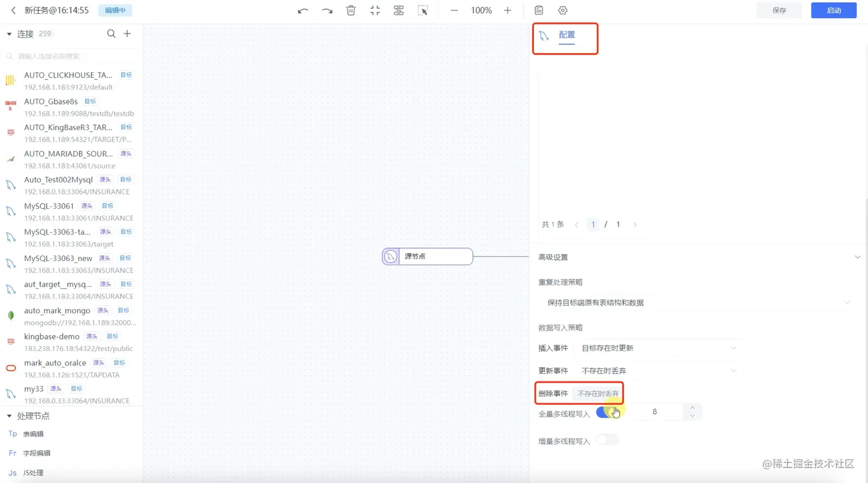Redo the last canvas action
This screenshot has width=868, height=483.
[327, 10]
